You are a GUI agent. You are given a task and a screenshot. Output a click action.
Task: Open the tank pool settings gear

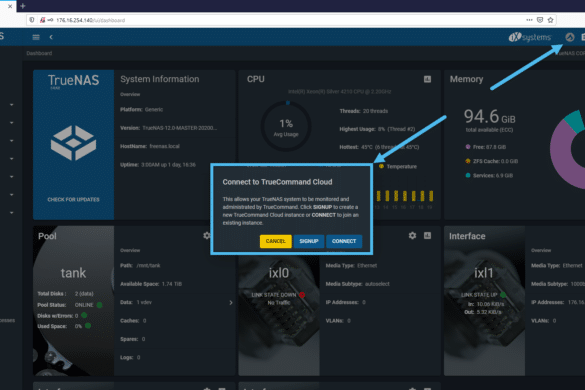pos(207,235)
